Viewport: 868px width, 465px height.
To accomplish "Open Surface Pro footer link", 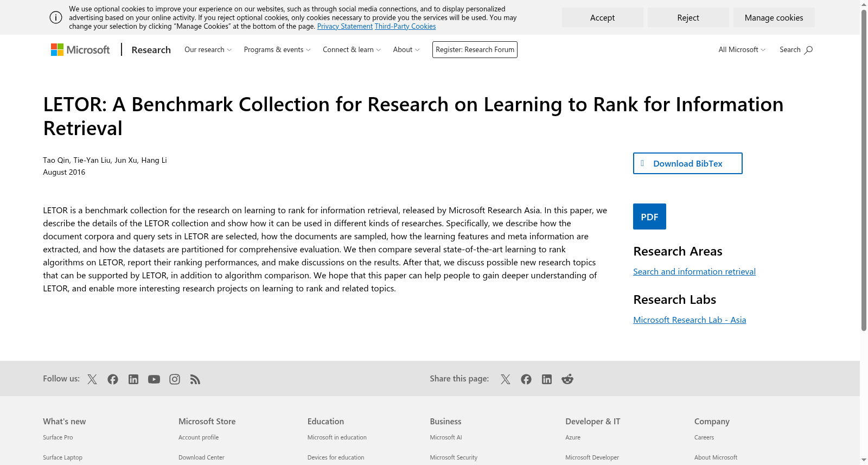I will (58, 437).
